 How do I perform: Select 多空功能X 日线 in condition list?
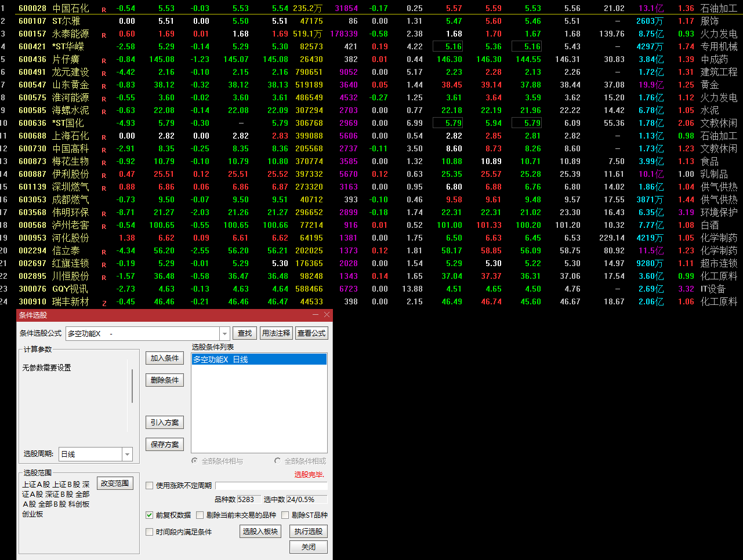coord(259,359)
